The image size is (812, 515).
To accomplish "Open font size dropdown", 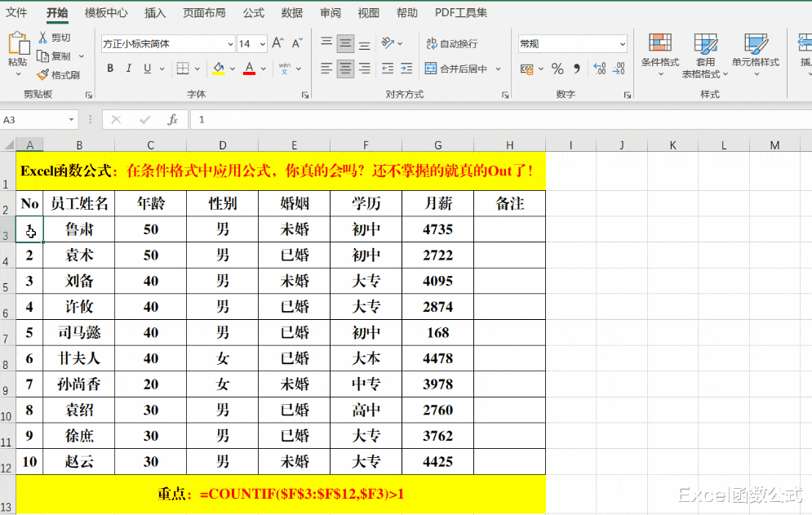I will [x=263, y=44].
